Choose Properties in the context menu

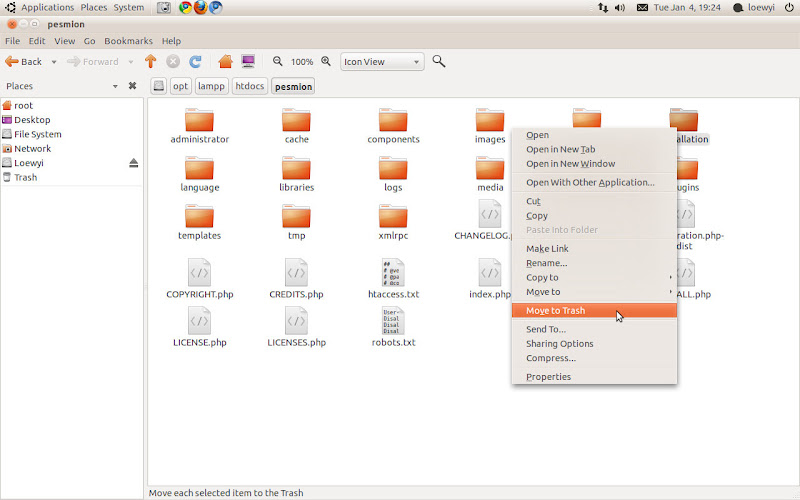click(x=594, y=377)
